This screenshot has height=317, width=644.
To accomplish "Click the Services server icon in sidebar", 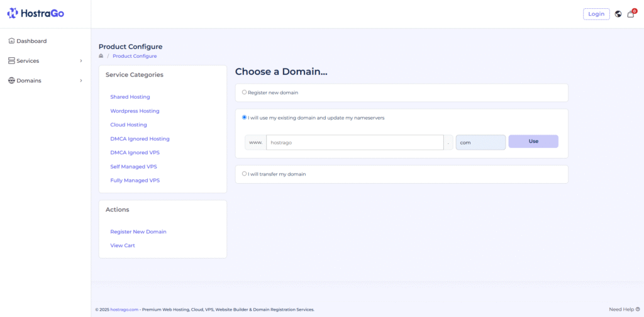I will [x=11, y=61].
